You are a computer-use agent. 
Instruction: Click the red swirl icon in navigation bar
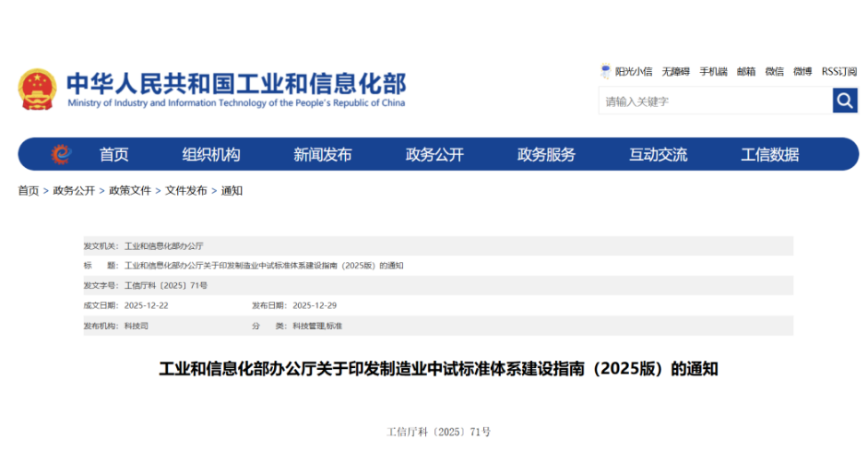(61, 154)
